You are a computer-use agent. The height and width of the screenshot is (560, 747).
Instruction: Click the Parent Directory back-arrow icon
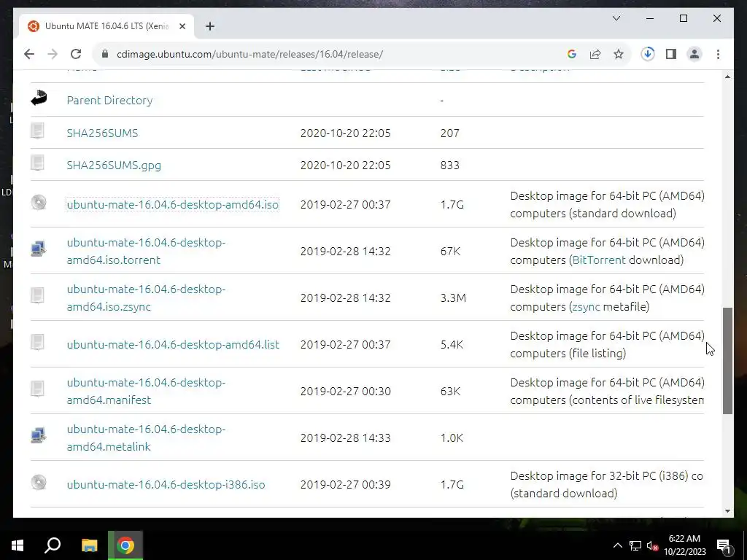click(39, 98)
